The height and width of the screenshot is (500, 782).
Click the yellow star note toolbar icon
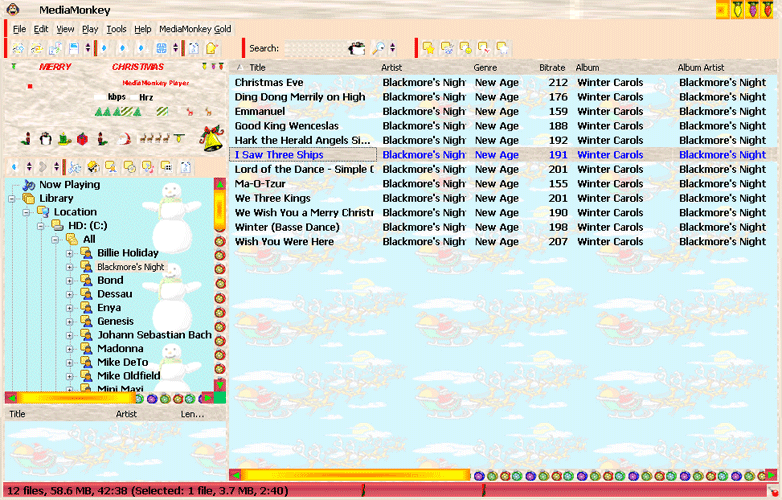(428, 48)
